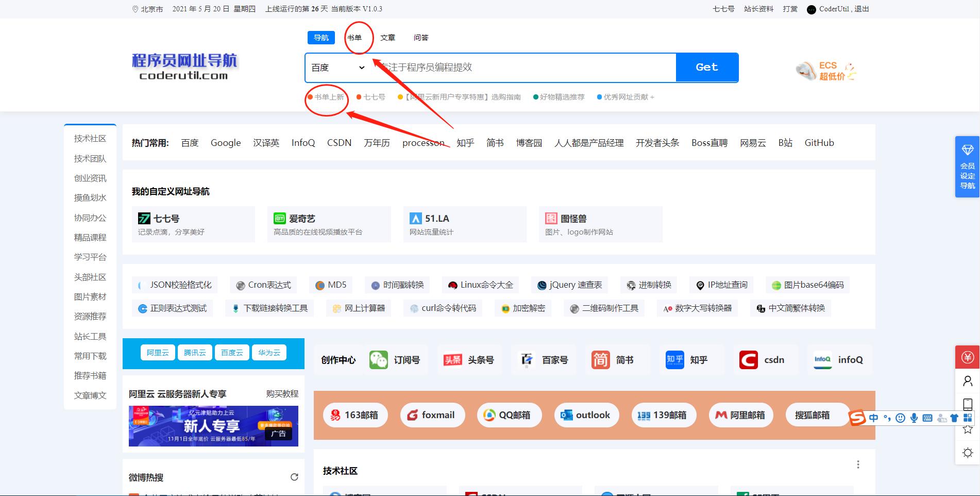Image resolution: width=980 pixels, height=496 pixels.
Task: Switch to the 书单 tab
Action: pos(354,38)
